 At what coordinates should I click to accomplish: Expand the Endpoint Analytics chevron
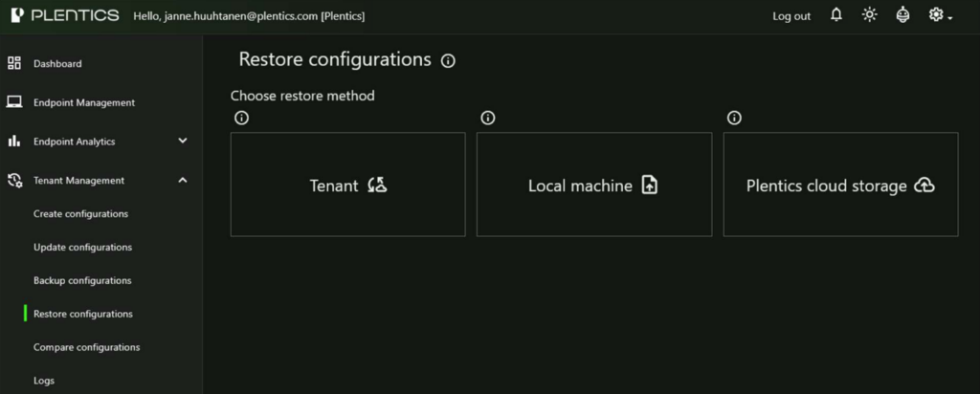click(183, 142)
